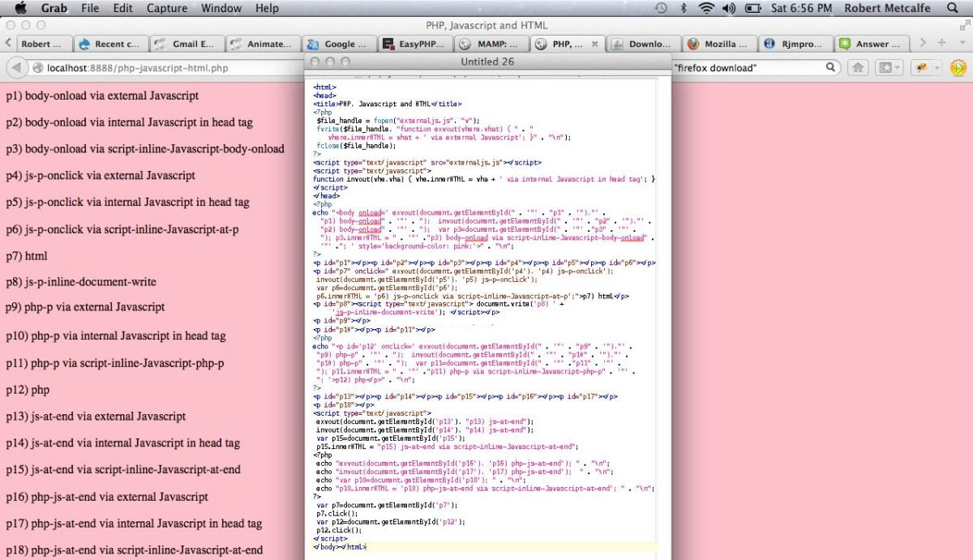This screenshot has height=560, width=973.
Task: Click the battery status icon
Action: (x=753, y=8)
